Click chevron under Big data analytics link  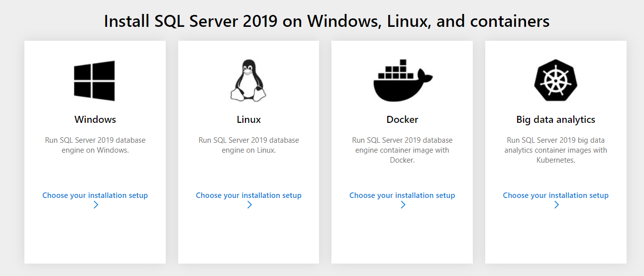pyautogui.click(x=556, y=205)
